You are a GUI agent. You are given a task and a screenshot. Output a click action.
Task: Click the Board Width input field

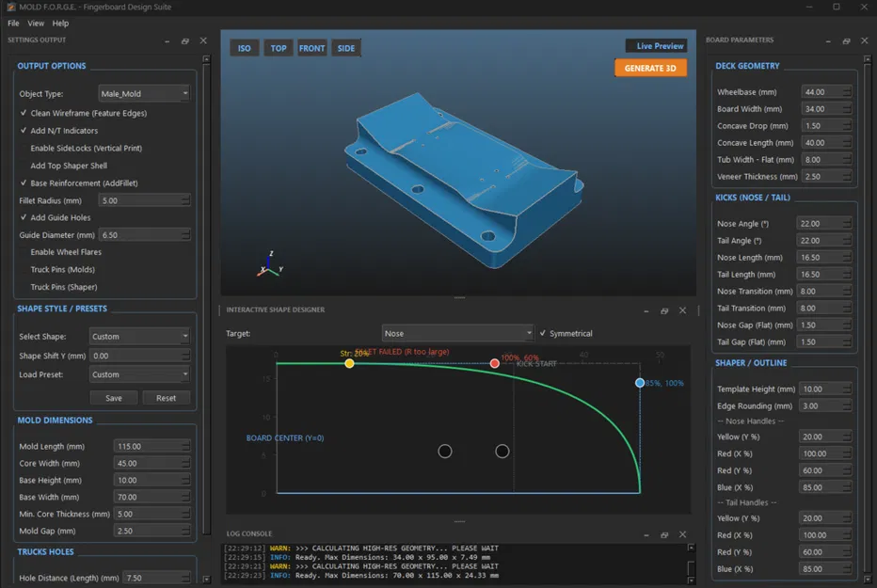point(826,109)
